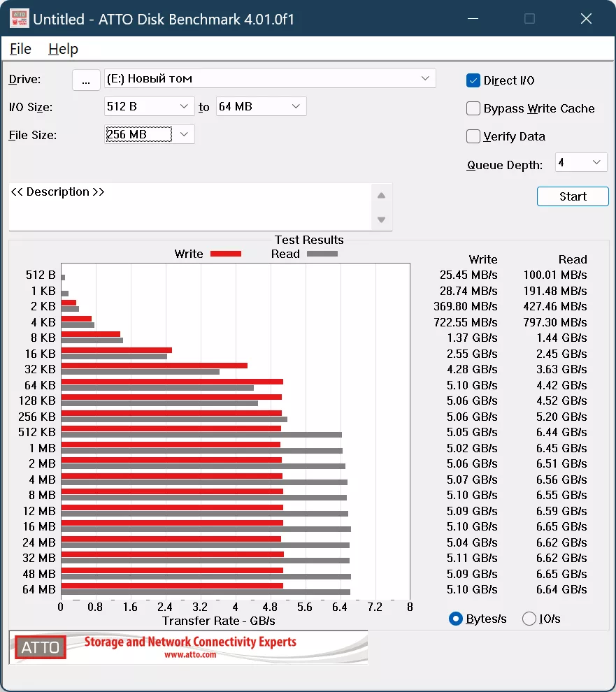Image resolution: width=616 pixels, height=692 pixels.
Task: Click the ATTO app icon in title bar
Action: click(x=19, y=19)
